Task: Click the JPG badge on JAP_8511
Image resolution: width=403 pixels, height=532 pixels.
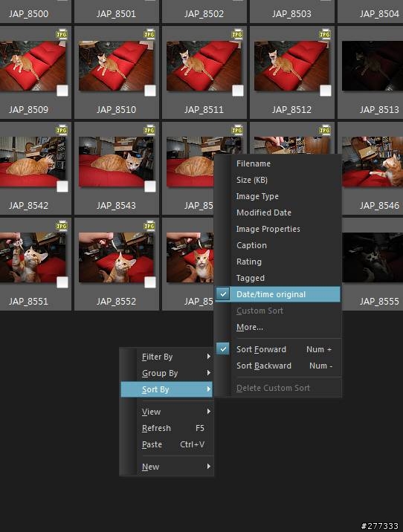Action: (x=237, y=35)
